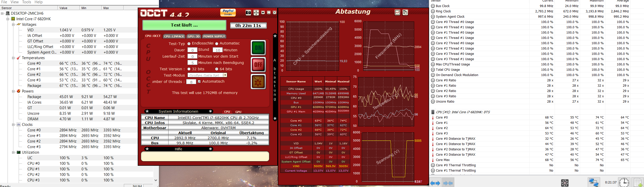Click the collapse arrows icon in HWiNFO toolbar
The height and width of the screenshot is (187, 644).
[448, 183]
